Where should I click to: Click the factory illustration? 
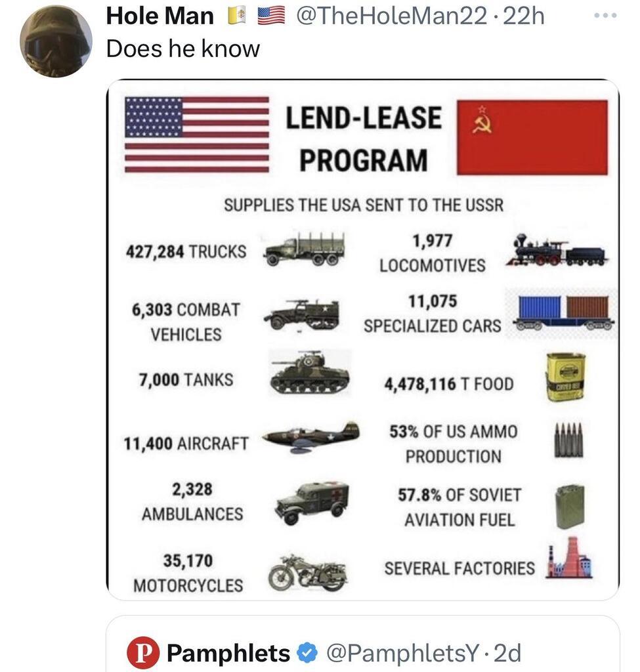(569, 559)
